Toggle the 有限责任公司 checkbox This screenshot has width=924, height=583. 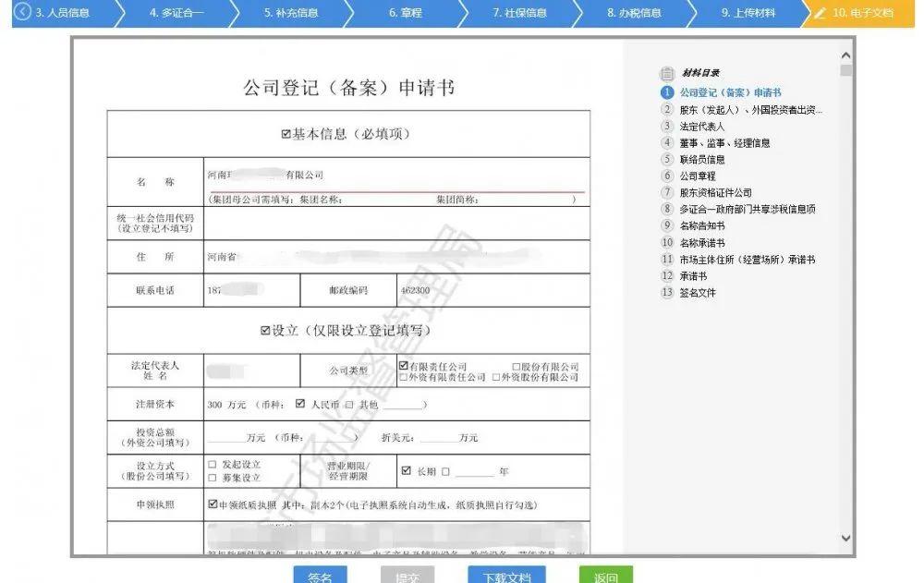tap(404, 367)
